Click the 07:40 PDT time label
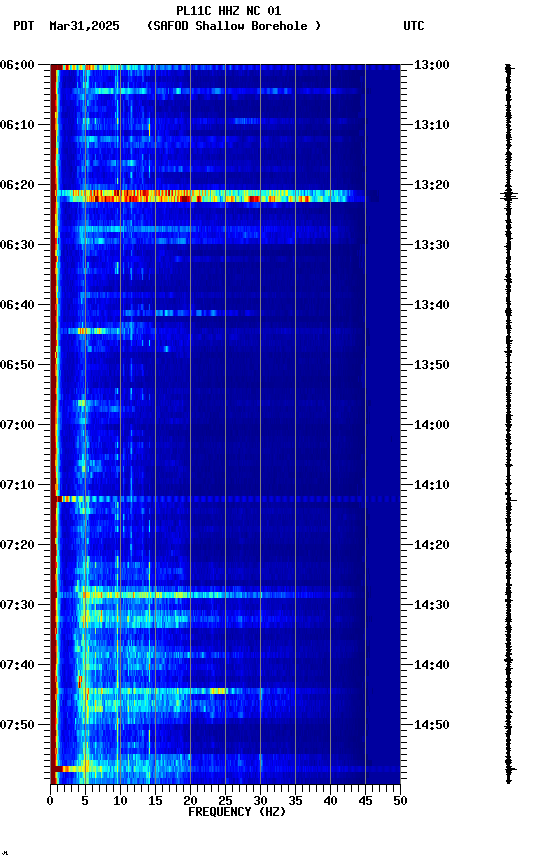Viewport: 552px width, 864px height. 17,665
